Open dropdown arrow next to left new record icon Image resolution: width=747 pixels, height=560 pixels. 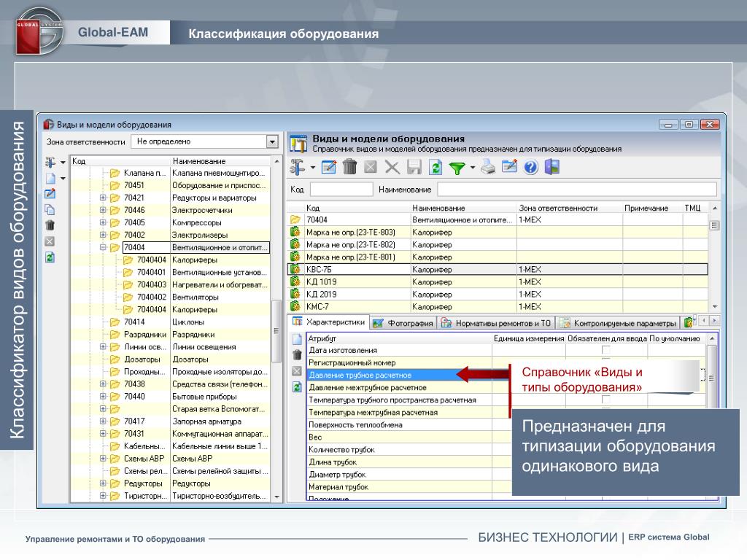tap(63, 179)
